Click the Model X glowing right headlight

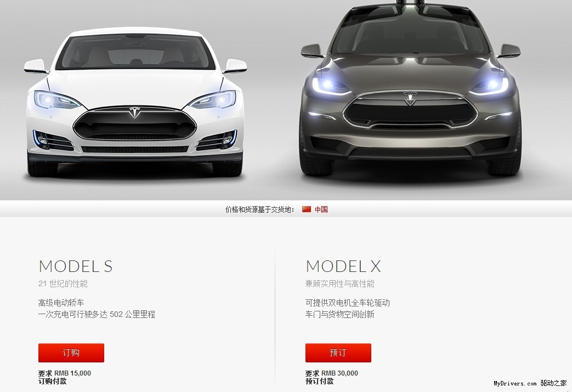(x=490, y=86)
